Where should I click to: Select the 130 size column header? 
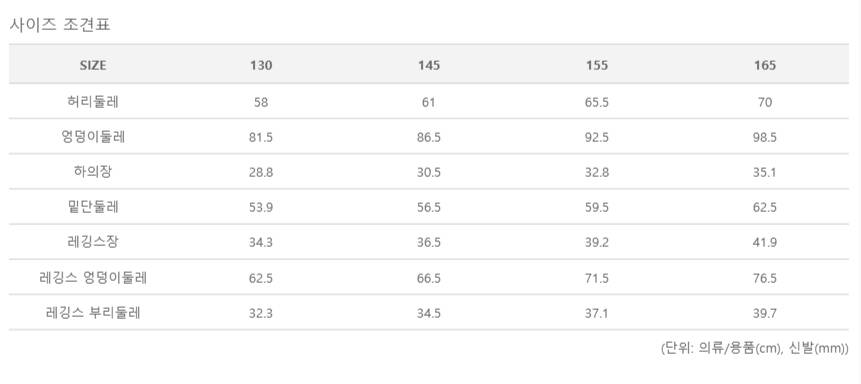pos(261,65)
